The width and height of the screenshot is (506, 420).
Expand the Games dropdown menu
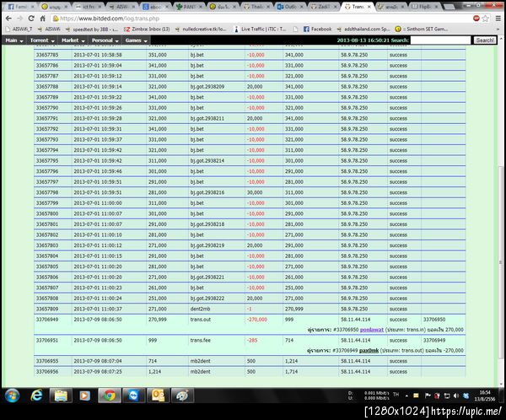pos(136,40)
